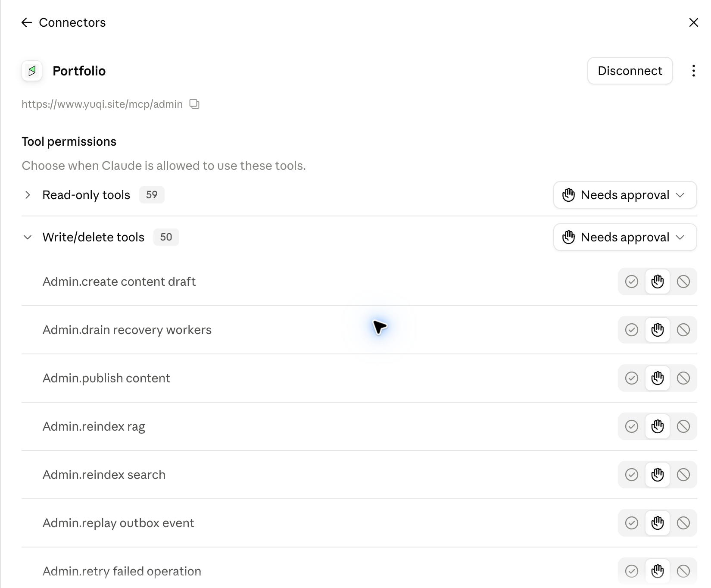Disconnect the Portfolio connector
This screenshot has width=711, height=588.
630,71
